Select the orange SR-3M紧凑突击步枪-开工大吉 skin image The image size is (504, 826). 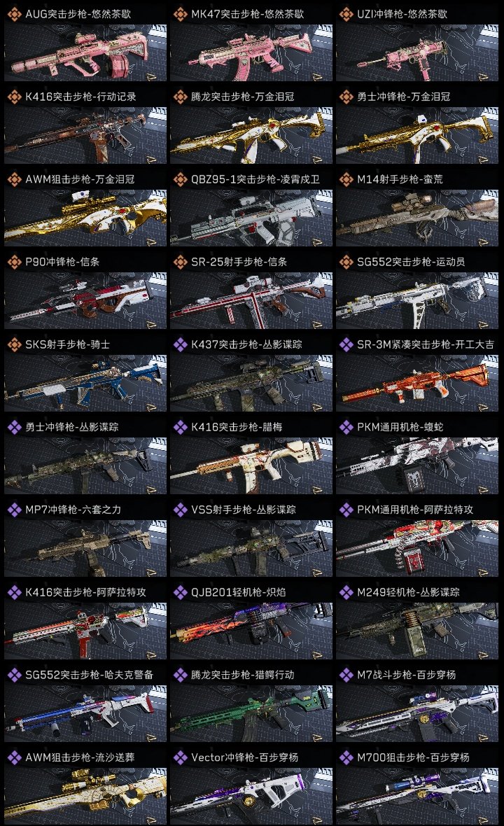coord(417,384)
